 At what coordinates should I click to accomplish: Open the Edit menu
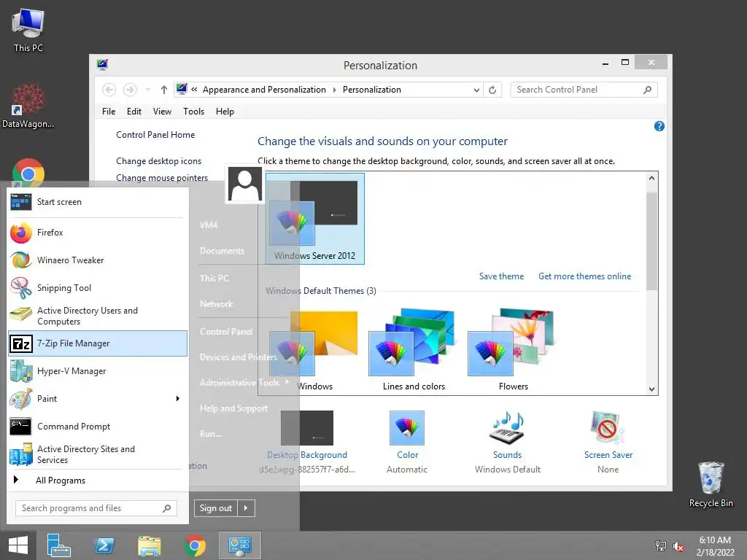tap(134, 112)
